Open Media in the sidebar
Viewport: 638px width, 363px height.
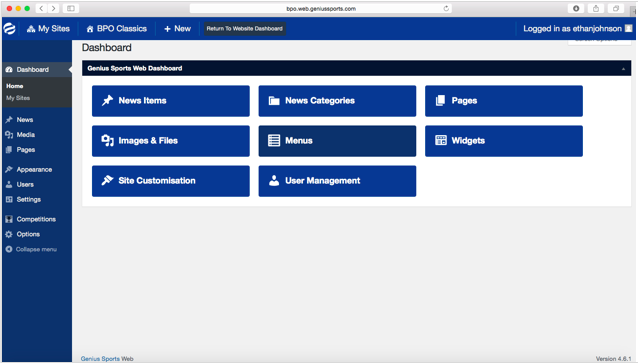tap(26, 135)
